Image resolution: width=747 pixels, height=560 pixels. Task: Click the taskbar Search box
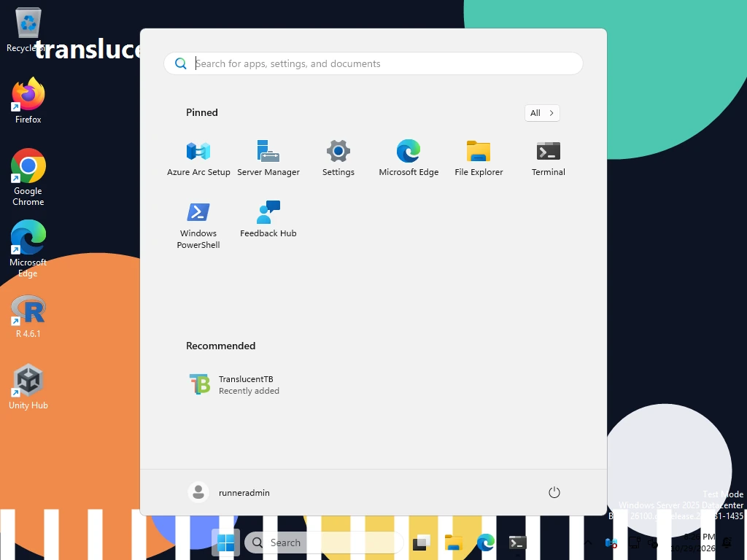coord(324,542)
